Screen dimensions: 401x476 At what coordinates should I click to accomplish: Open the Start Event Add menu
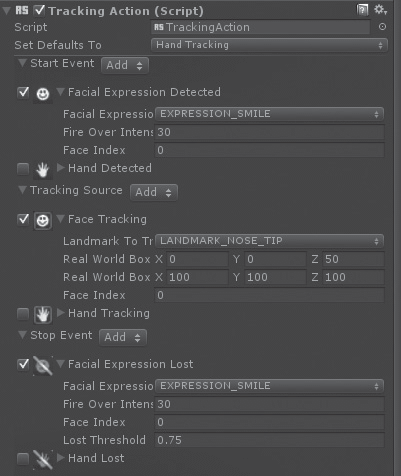click(125, 65)
